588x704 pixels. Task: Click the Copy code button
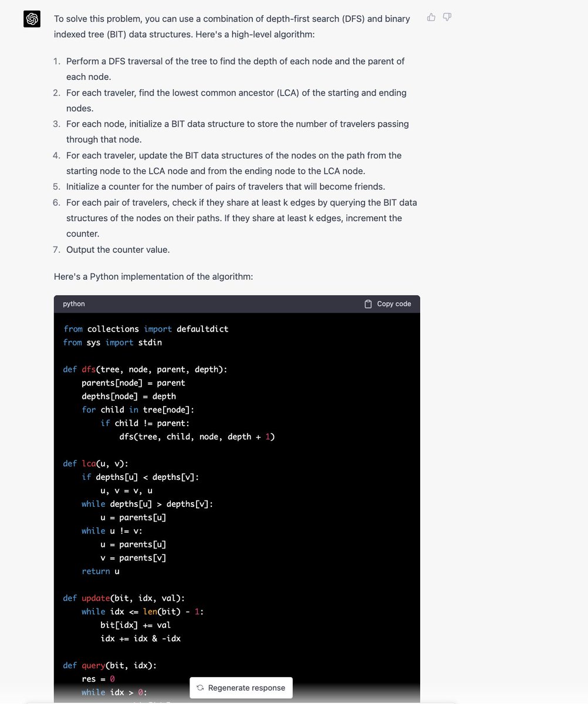click(x=388, y=304)
